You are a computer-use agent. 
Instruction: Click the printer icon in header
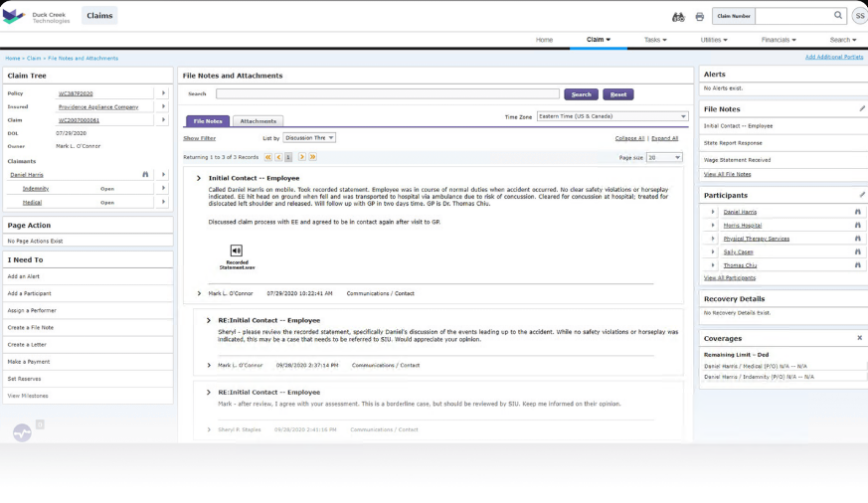(x=700, y=17)
